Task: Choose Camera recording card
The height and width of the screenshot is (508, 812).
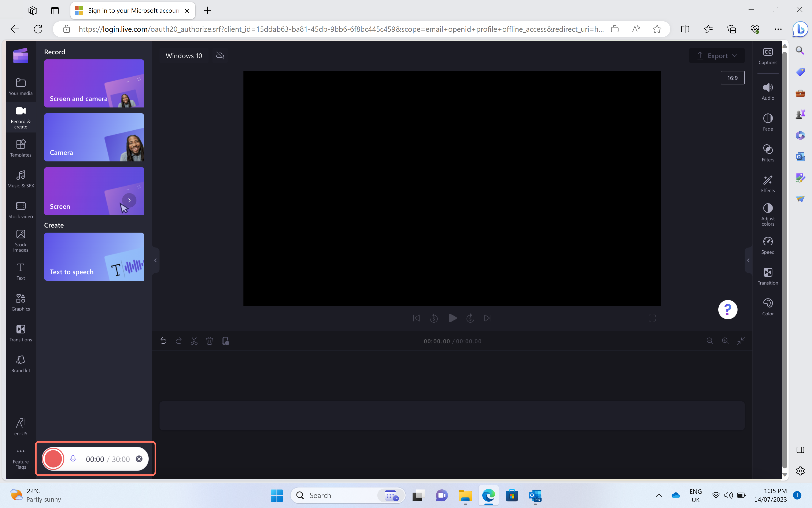Action: pyautogui.click(x=94, y=137)
